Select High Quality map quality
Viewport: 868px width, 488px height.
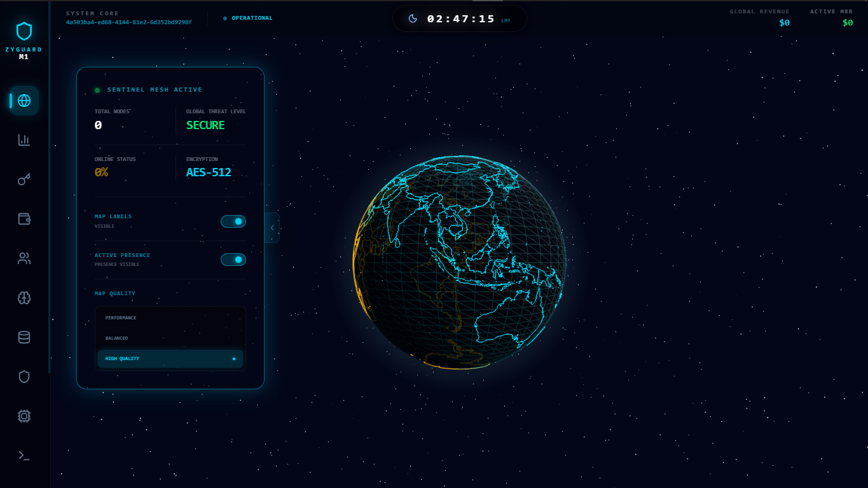click(x=170, y=359)
